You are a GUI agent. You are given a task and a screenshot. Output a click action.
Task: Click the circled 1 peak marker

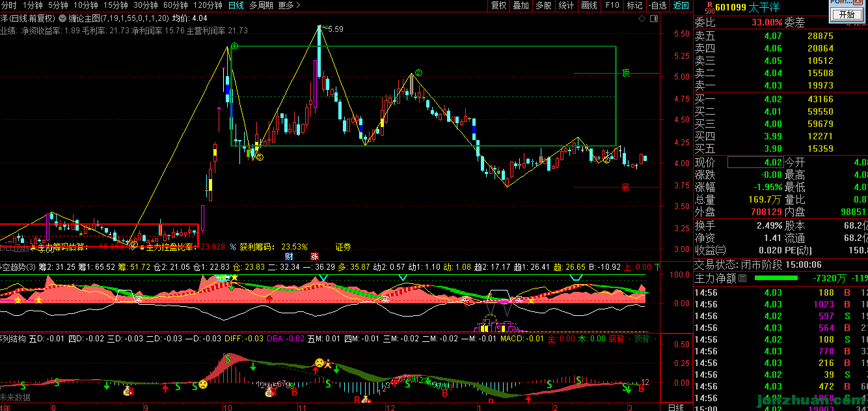coord(234,46)
